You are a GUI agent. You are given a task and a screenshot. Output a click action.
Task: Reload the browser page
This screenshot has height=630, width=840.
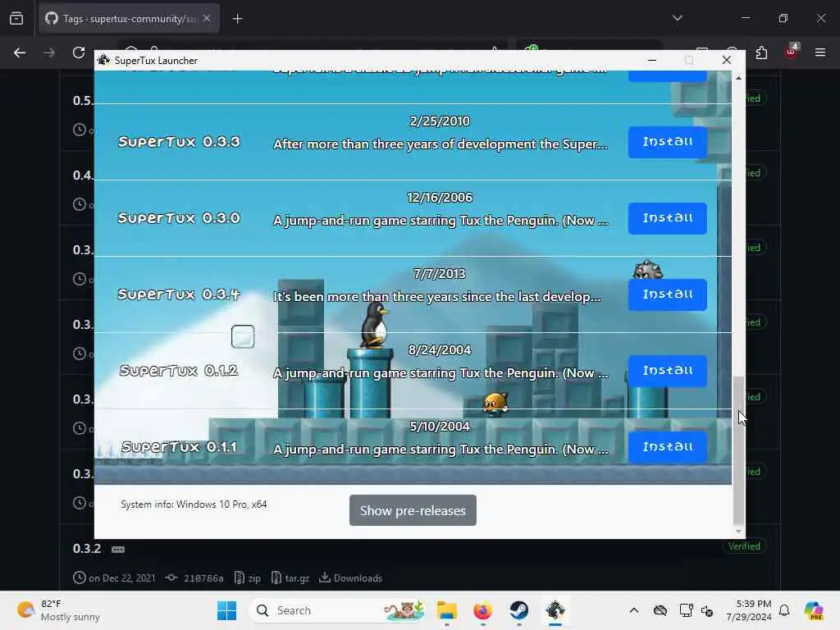(x=79, y=52)
